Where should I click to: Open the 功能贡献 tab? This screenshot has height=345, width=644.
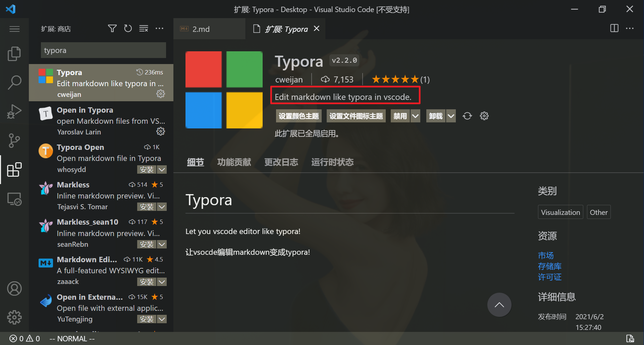click(x=234, y=162)
